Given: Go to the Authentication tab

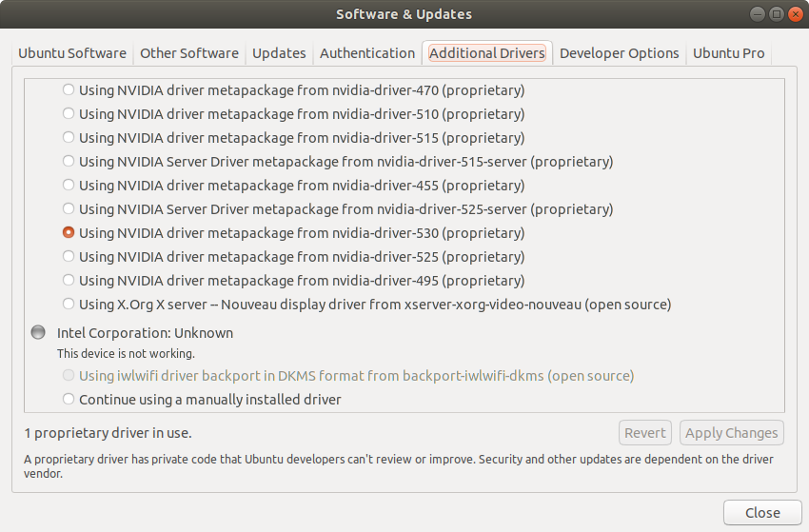Looking at the screenshot, I should pyautogui.click(x=367, y=53).
